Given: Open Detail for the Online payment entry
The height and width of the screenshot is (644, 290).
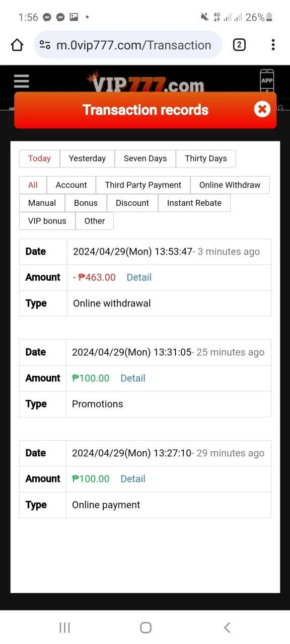Looking at the screenshot, I should click(133, 479).
